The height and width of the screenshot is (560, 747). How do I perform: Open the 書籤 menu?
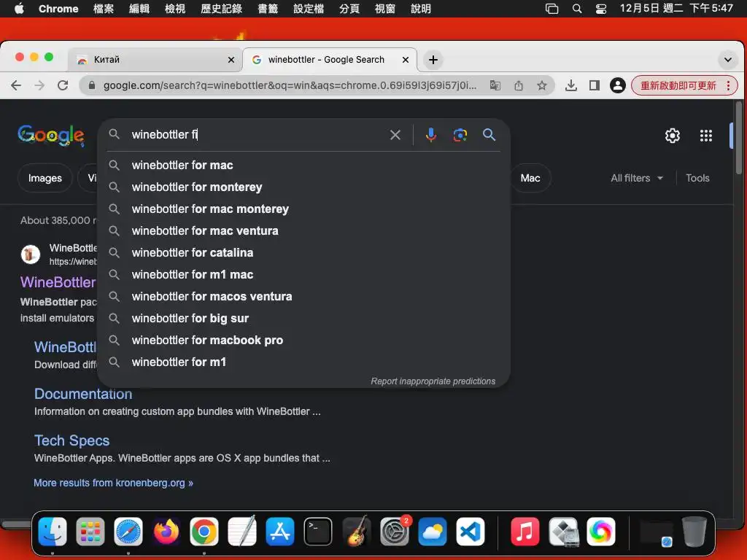pos(268,9)
